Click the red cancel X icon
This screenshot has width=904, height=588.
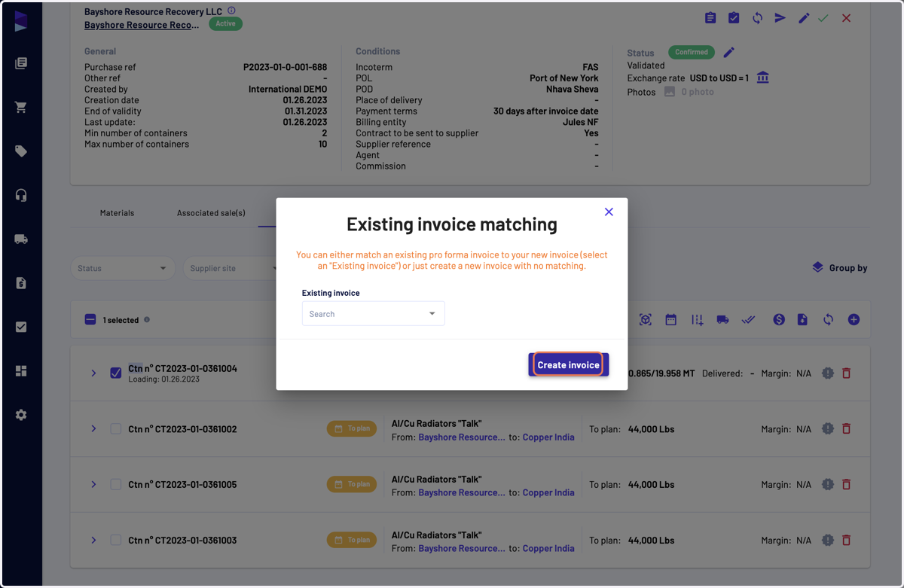tap(847, 18)
